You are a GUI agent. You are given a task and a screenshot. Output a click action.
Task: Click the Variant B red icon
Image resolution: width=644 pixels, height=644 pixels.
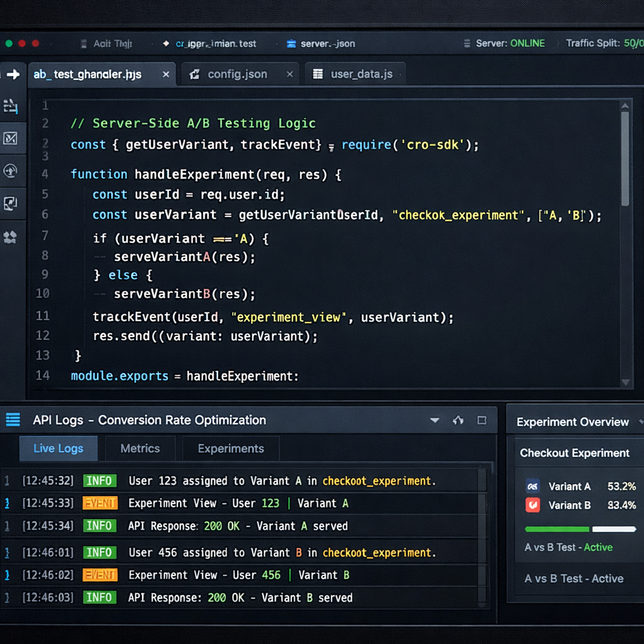tap(533, 505)
